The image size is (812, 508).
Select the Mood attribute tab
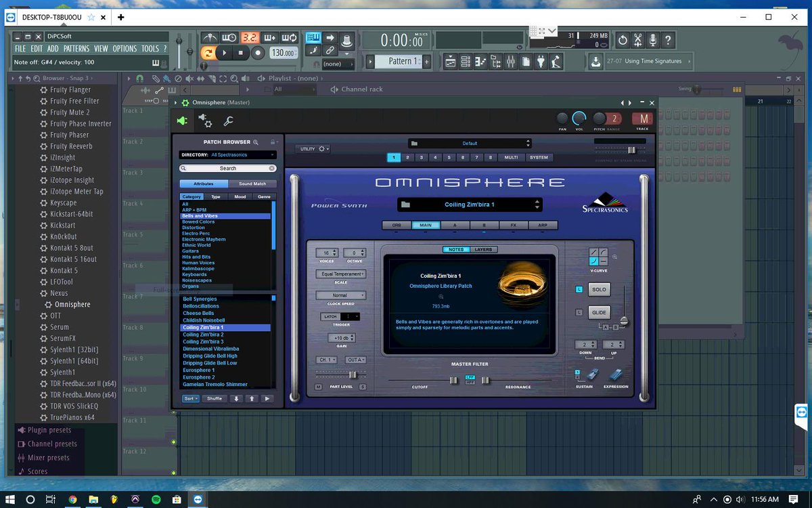tap(240, 196)
